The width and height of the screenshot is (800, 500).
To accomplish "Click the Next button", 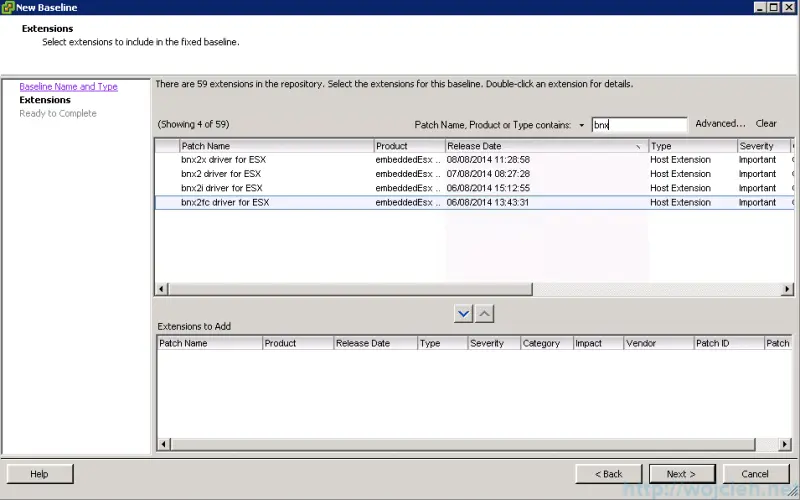I will [682, 474].
